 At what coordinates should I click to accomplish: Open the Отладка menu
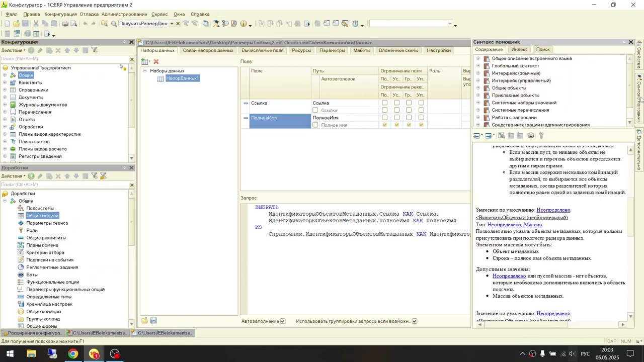(x=89, y=14)
